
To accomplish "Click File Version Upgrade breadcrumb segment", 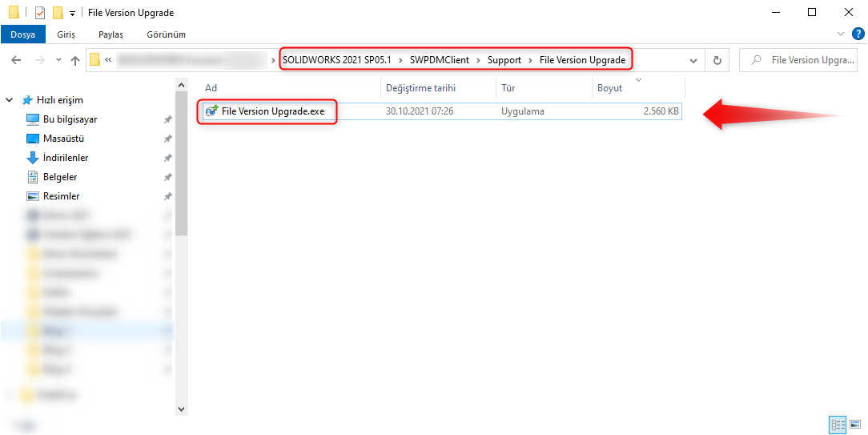I will 582,60.
